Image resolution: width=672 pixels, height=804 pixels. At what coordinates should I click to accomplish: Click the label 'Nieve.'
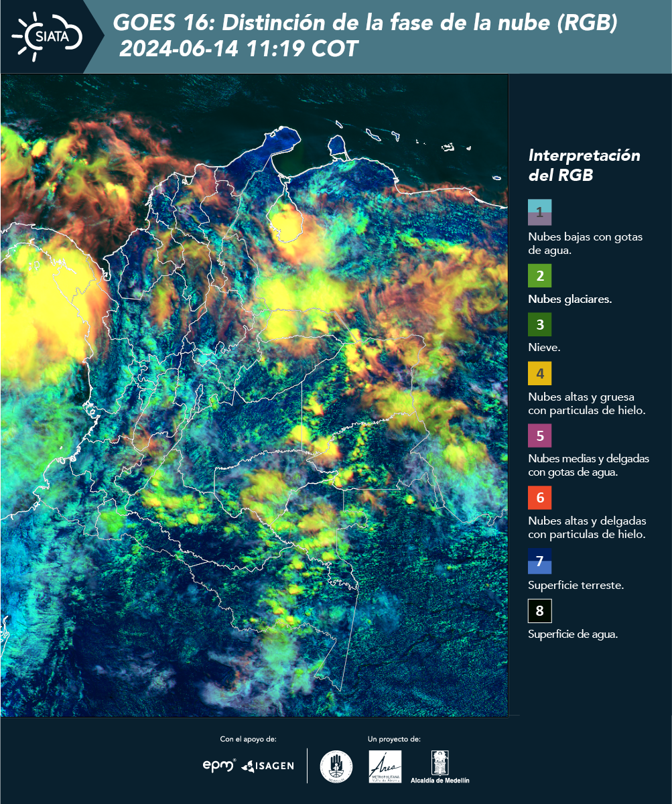click(544, 348)
